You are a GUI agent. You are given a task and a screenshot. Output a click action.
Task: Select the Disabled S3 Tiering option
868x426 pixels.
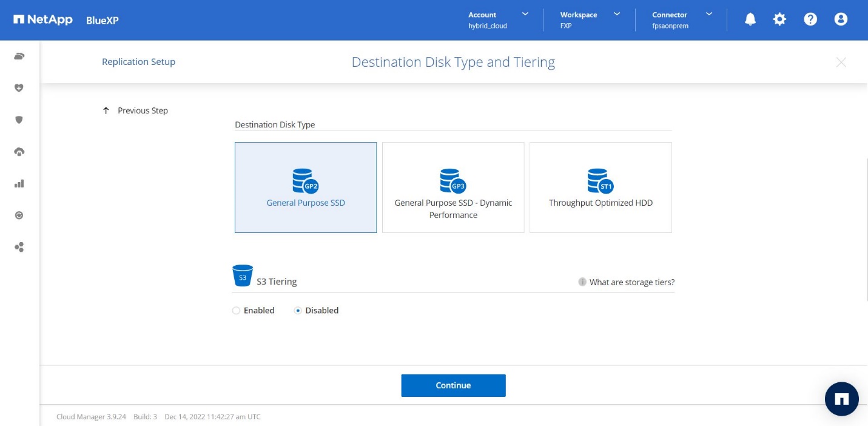click(x=298, y=311)
